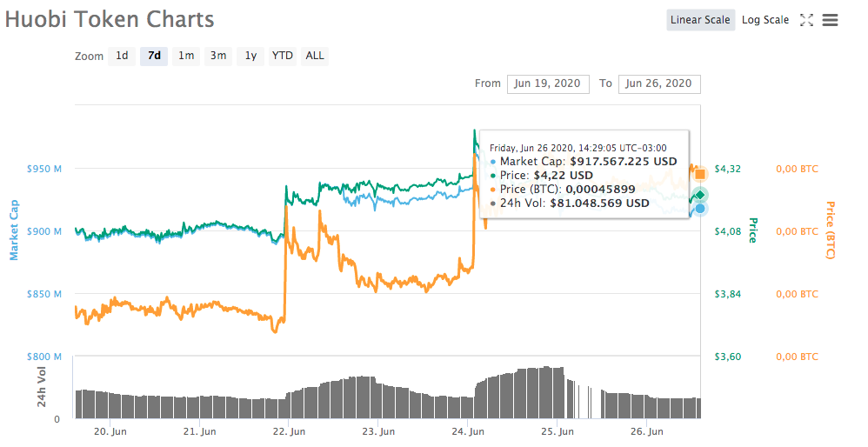This screenshot has height=447, width=868.
Task: Click the Huobi Token Charts heading
Action: [x=110, y=19]
